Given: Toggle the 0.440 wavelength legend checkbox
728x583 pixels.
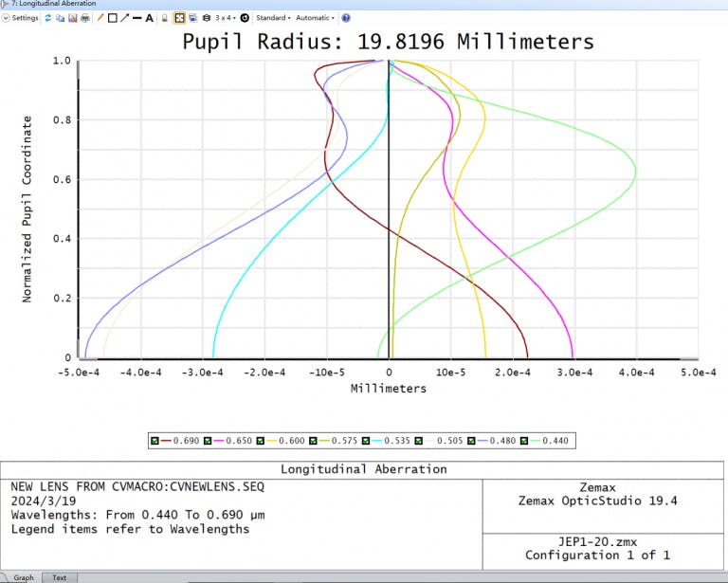Looking at the screenshot, I should coord(522,441).
